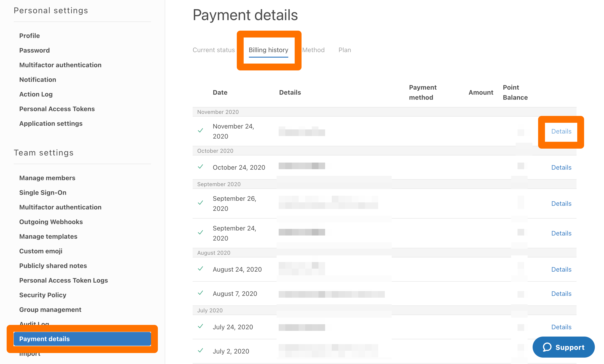Switch to the Method tab

(x=313, y=50)
